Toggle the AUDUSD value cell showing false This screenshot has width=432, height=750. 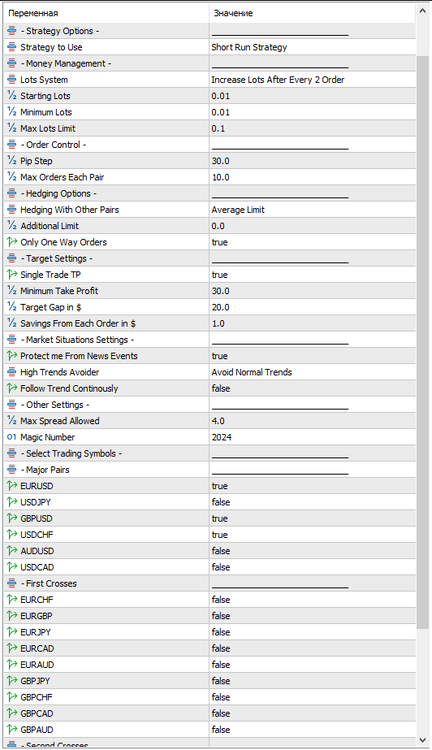tap(312, 551)
